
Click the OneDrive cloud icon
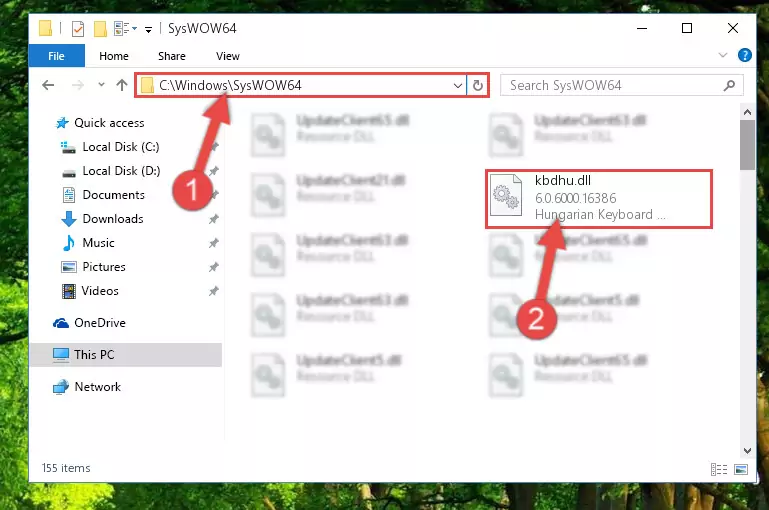coord(60,323)
